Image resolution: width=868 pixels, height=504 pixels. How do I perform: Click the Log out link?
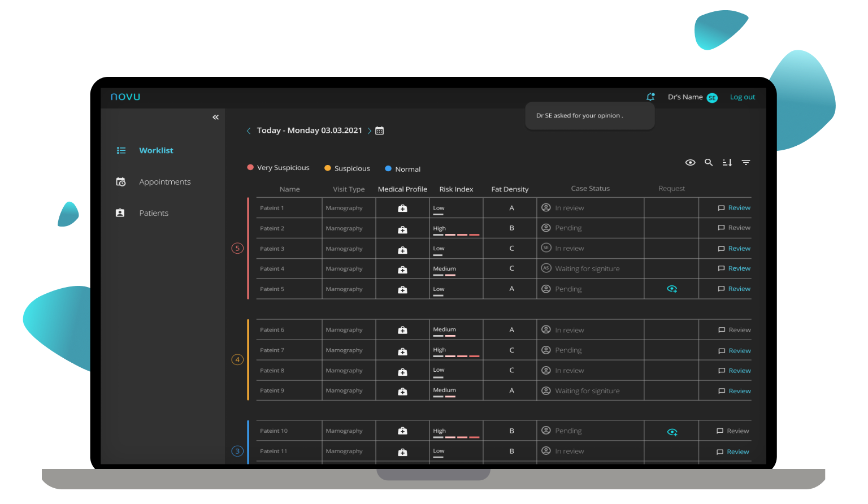pos(742,97)
